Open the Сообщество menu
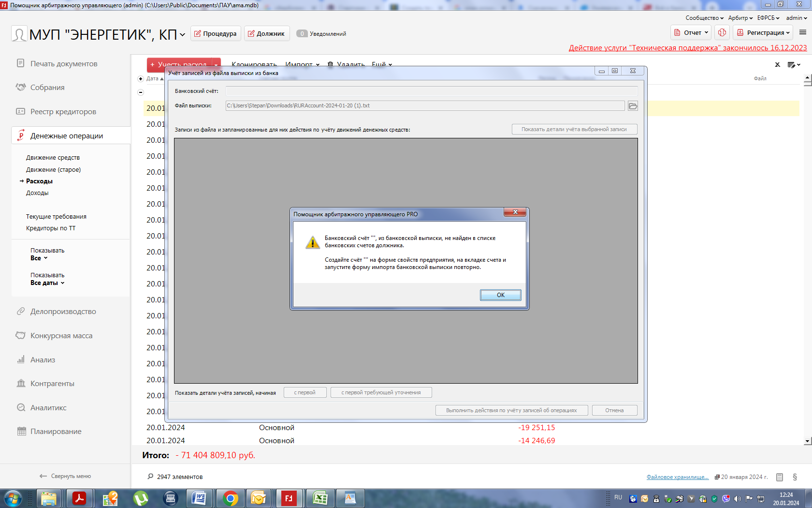The width and height of the screenshot is (812, 508). coord(704,18)
